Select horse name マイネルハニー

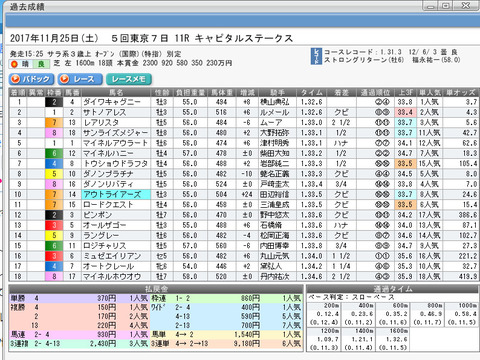click(x=108, y=154)
